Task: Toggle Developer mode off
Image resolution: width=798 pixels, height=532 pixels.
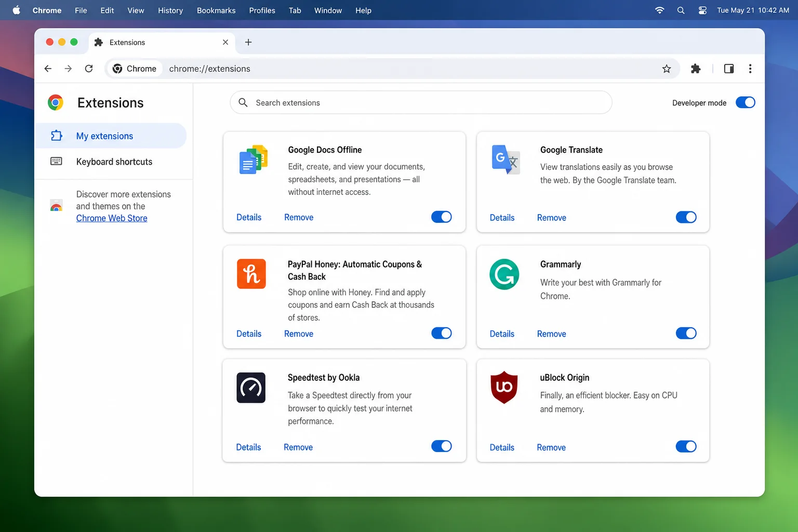Action: coord(746,102)
